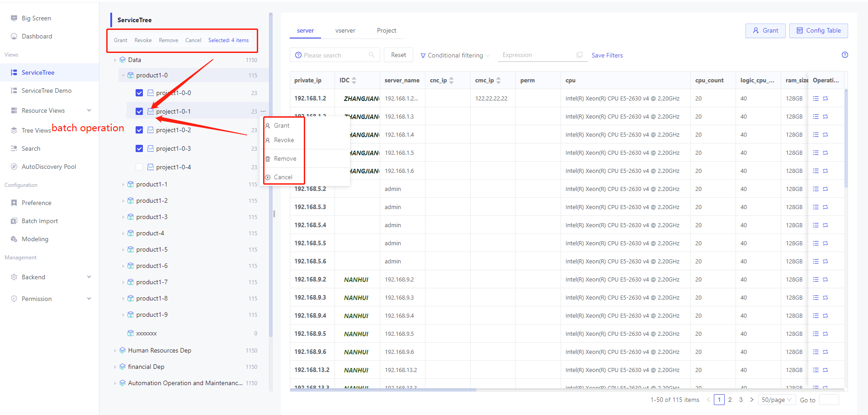The height and width of the screenshot is (415, 868).
Task: Click the product1-0 cube icon
Action: [x=131, y=75]
